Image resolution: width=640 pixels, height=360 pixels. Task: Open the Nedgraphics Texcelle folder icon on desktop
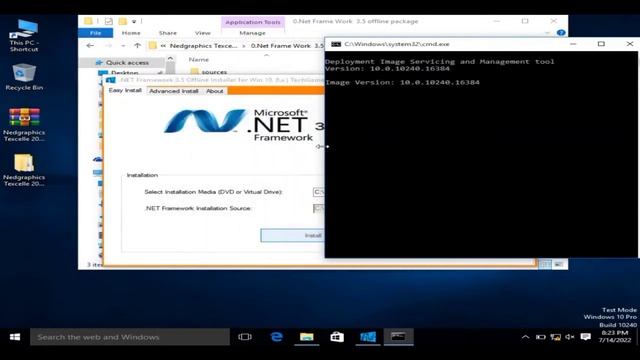click(x=24, y=170)
